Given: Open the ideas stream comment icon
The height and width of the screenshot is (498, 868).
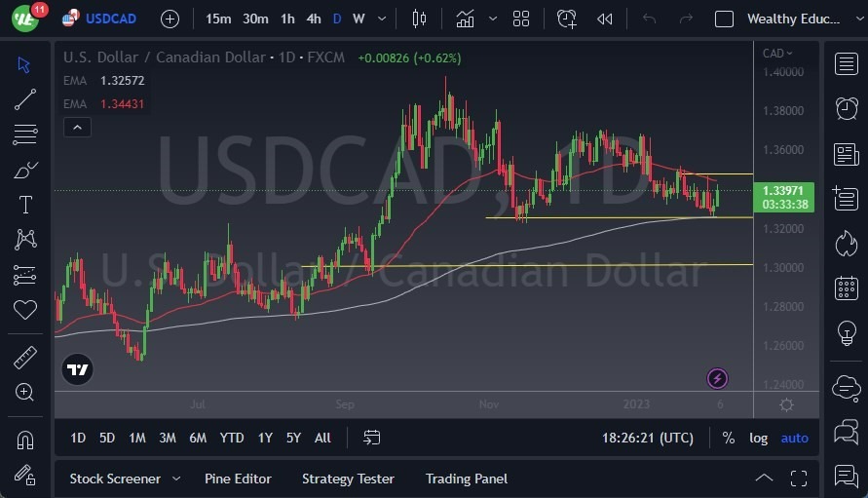Looking at the screenshot, I should coord(846,477).
